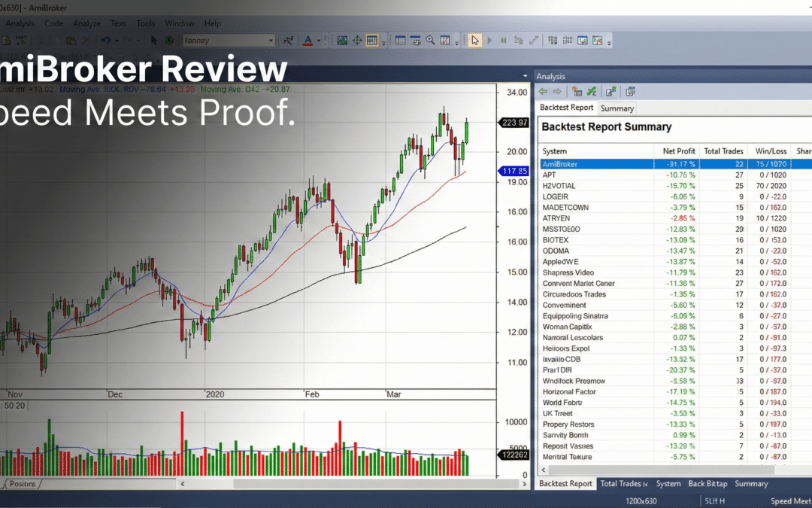This screenshot has height=508, width=812.
Task: Click the Copy icon in toolbar
Action: pyautogui.click(x=56, y=41)
